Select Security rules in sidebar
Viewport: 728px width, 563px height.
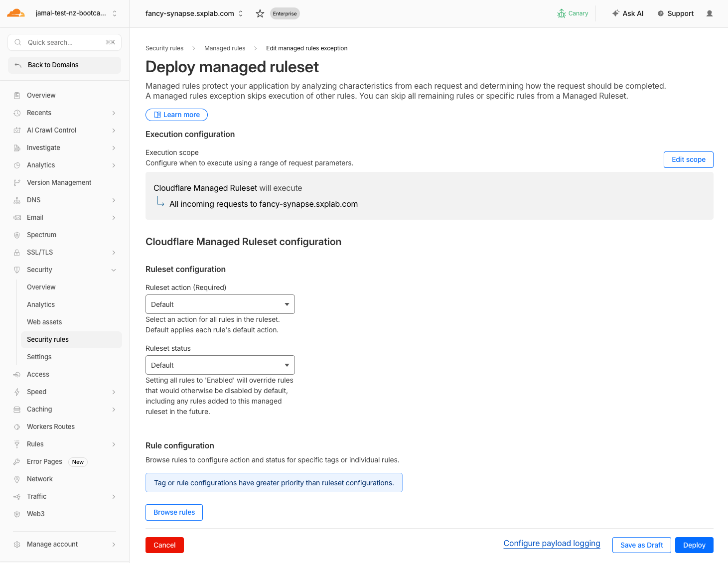pos(71,339)
